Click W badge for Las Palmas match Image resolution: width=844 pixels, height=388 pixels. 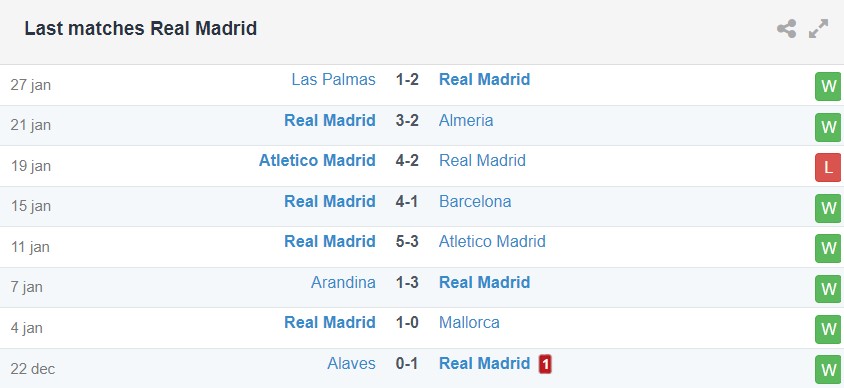828,87
